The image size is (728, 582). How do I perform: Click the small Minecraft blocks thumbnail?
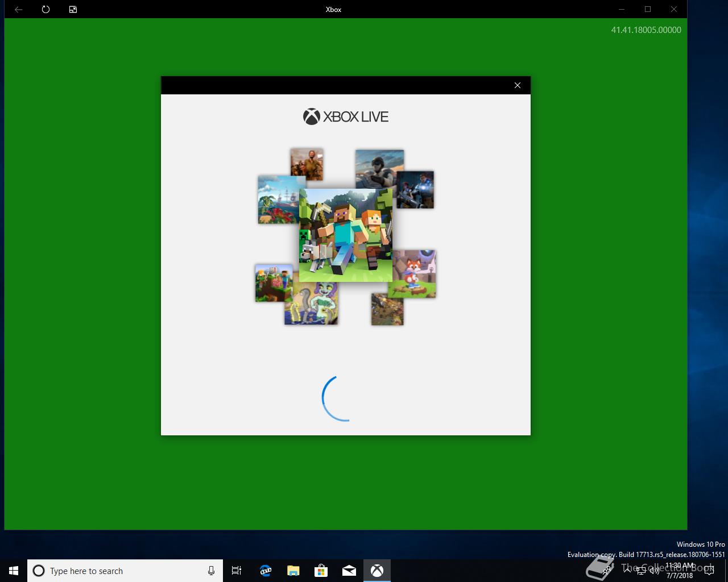tap(274, 282)
